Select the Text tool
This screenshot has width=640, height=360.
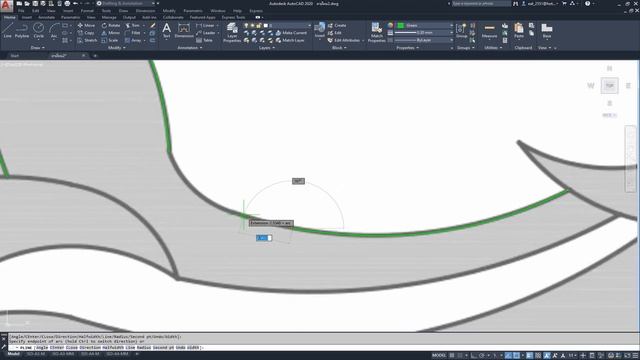tap(167, 31)
